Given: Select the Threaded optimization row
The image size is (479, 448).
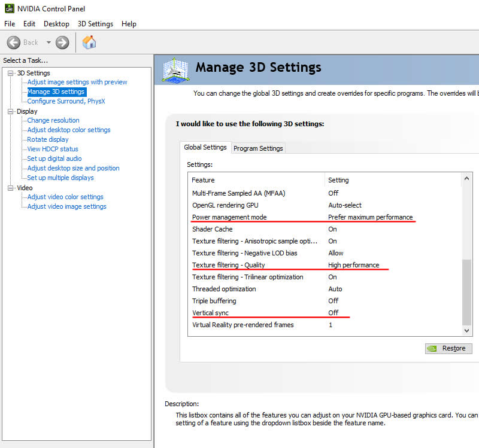Looking at the screenshot, I should coord(325,289).
